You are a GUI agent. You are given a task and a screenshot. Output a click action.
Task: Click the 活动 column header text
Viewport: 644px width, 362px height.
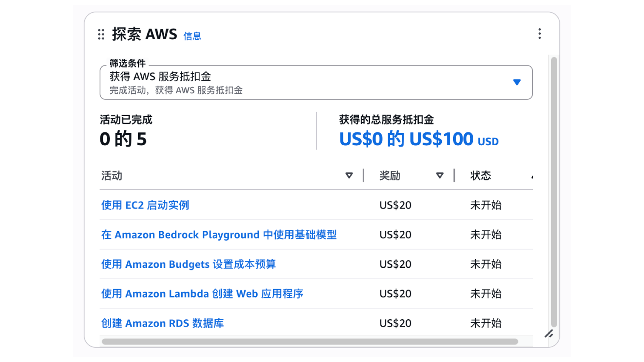tap(112, 176)
